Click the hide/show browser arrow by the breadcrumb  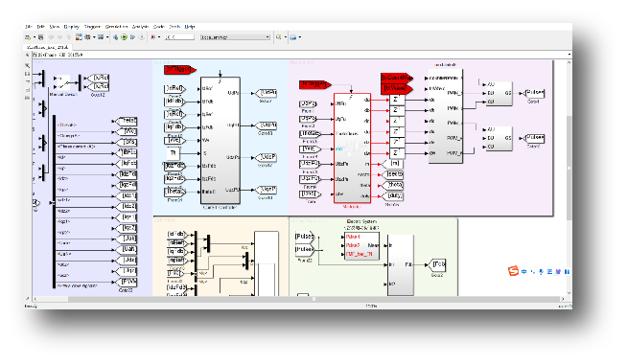28,55
